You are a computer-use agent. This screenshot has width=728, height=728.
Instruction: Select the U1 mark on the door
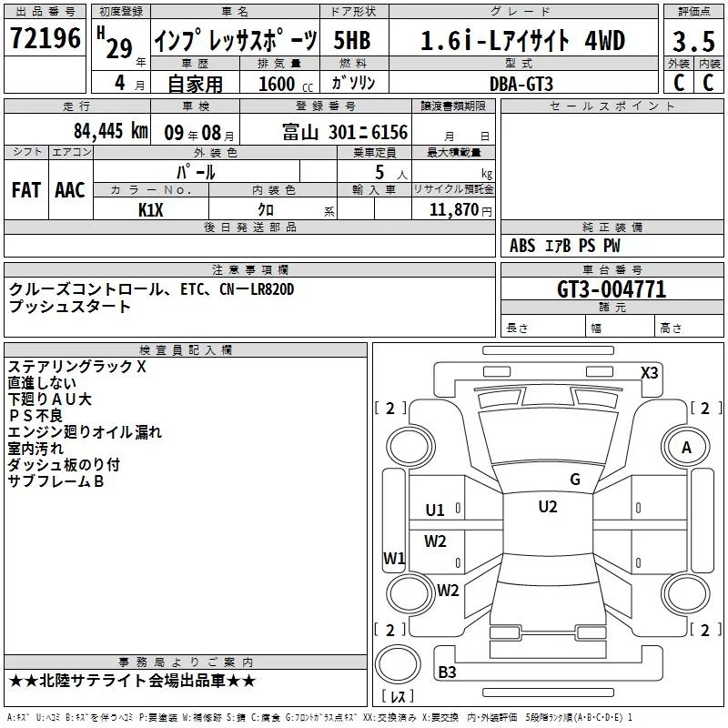(435, 511)
